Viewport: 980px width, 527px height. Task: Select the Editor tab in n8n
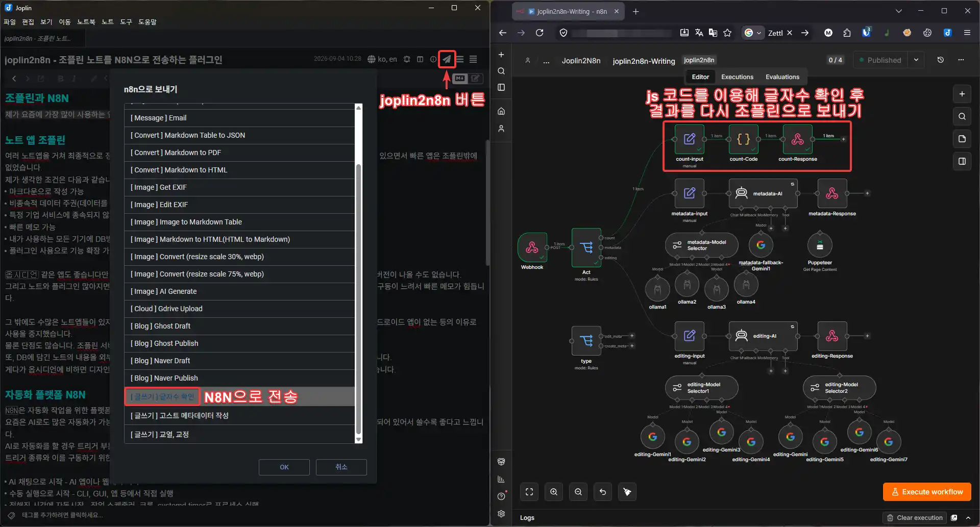[700, 77]
